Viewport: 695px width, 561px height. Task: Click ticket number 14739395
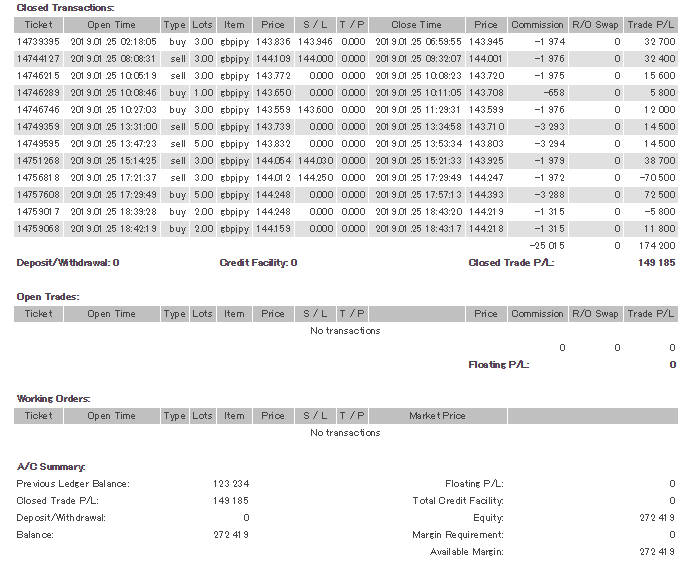(38, 41)
